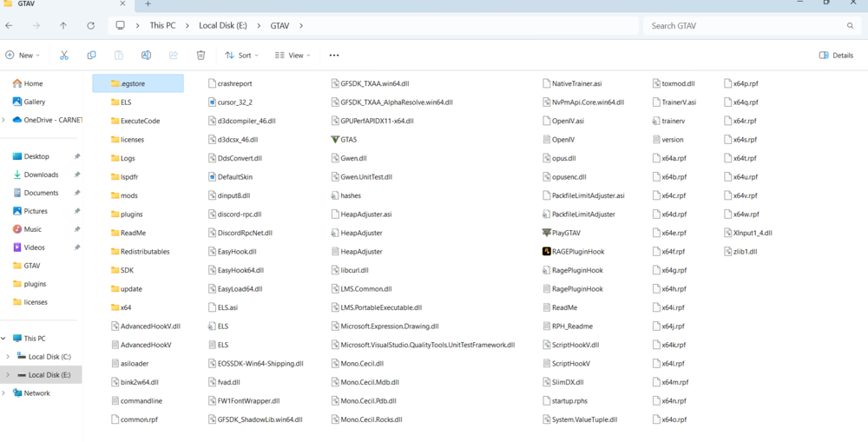Screen dimensions: 868x442
Task: Refresh the current folder
Action: coord(91,25)
